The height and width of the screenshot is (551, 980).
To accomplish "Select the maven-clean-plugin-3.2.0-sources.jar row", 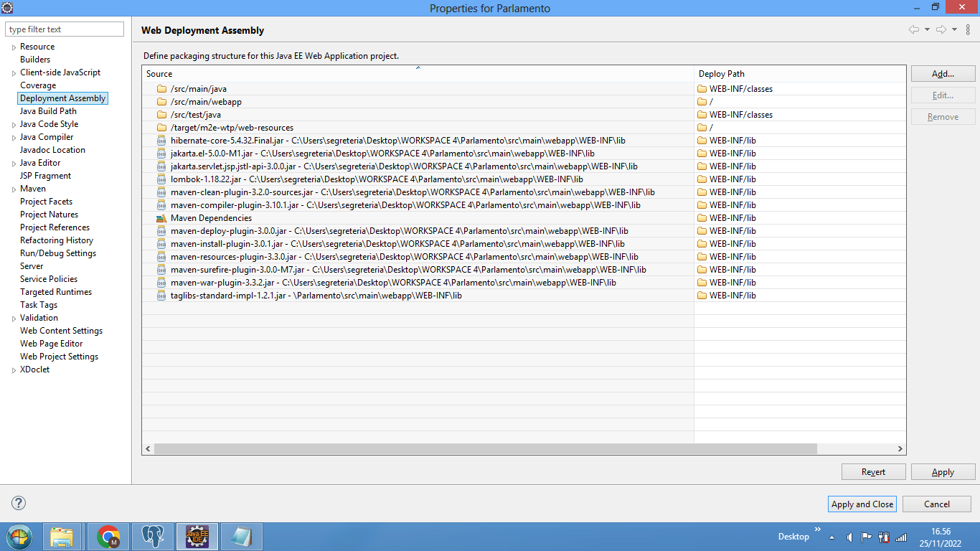I will (x=524, y=192).
